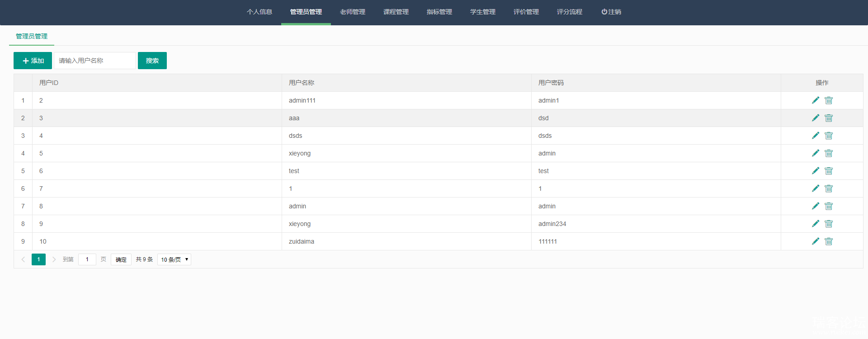Click 注销 to log out

pos(611,12)
